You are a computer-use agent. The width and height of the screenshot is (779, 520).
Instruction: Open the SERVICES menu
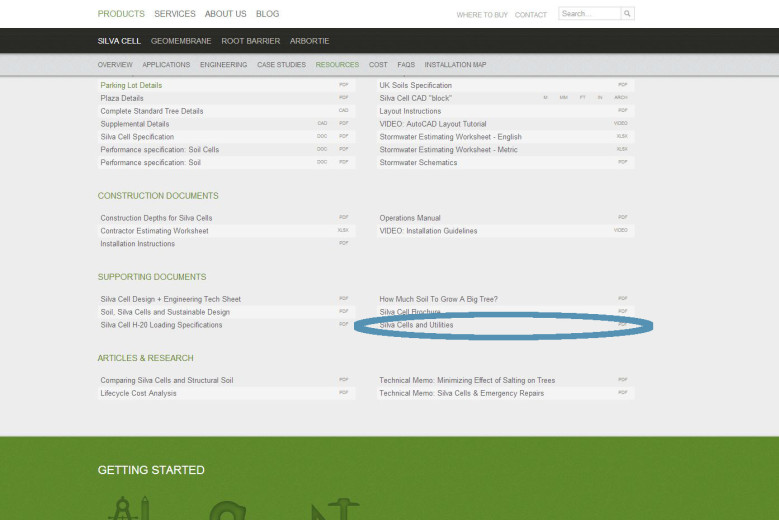(x=175, y=14)
